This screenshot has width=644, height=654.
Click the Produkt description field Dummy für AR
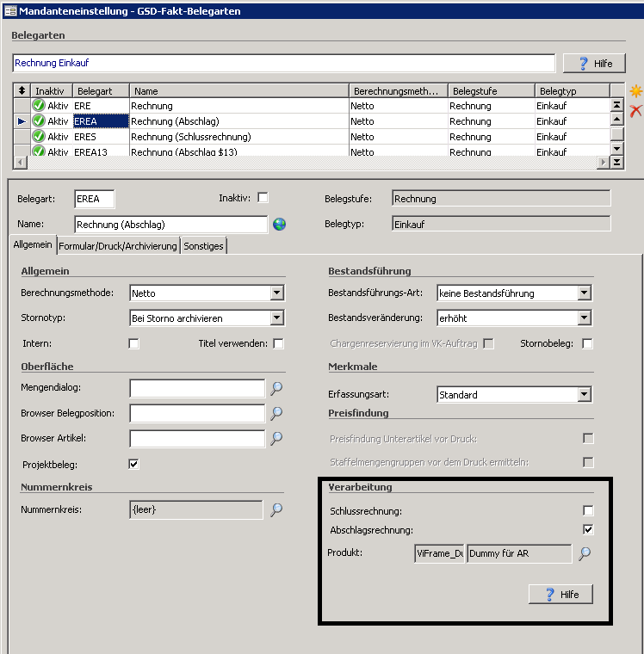pyautogui.click(x=520, y=553)
